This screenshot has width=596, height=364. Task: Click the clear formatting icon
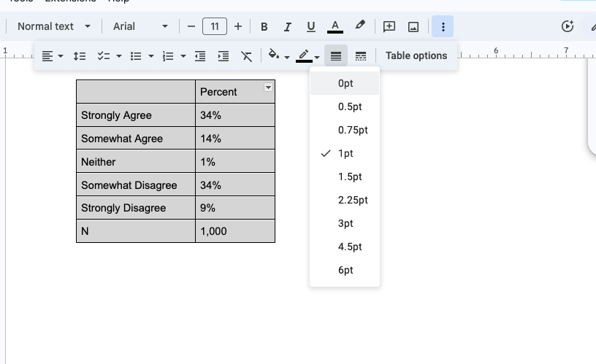[247, 56]
